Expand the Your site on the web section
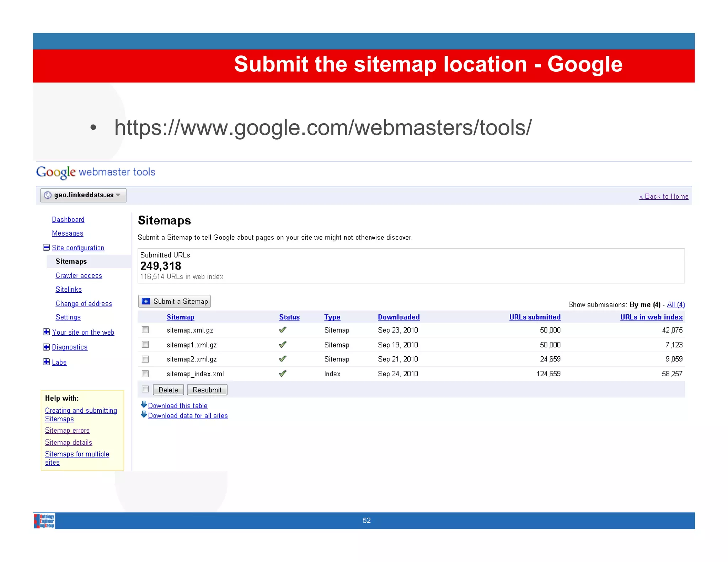Image resolution: width=728 pixels, height=562 pixels. [x=46, y=332]
